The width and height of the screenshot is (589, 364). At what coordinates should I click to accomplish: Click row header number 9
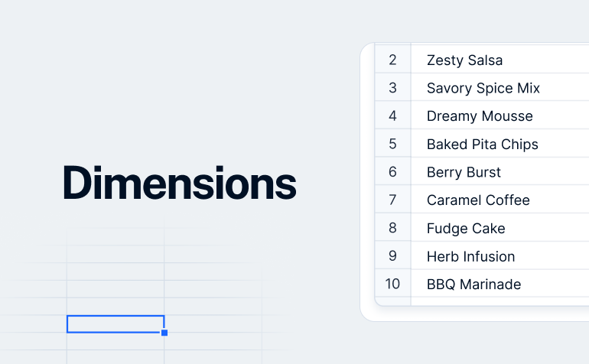click(x=392, y=256)
